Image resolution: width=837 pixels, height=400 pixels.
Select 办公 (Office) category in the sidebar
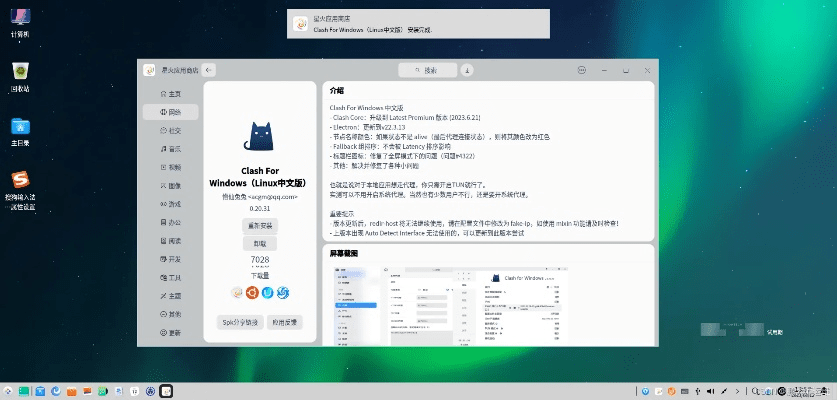pos(171,222)
